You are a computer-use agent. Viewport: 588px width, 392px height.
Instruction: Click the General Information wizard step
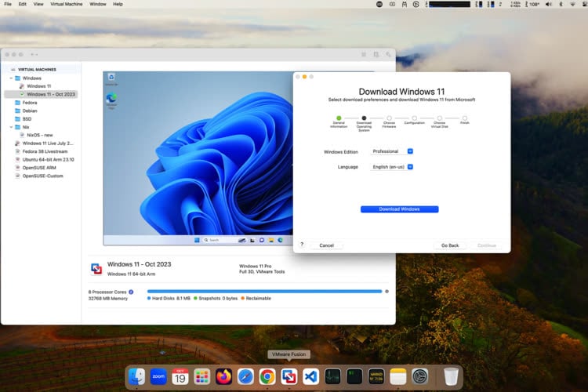pos(339,122)
